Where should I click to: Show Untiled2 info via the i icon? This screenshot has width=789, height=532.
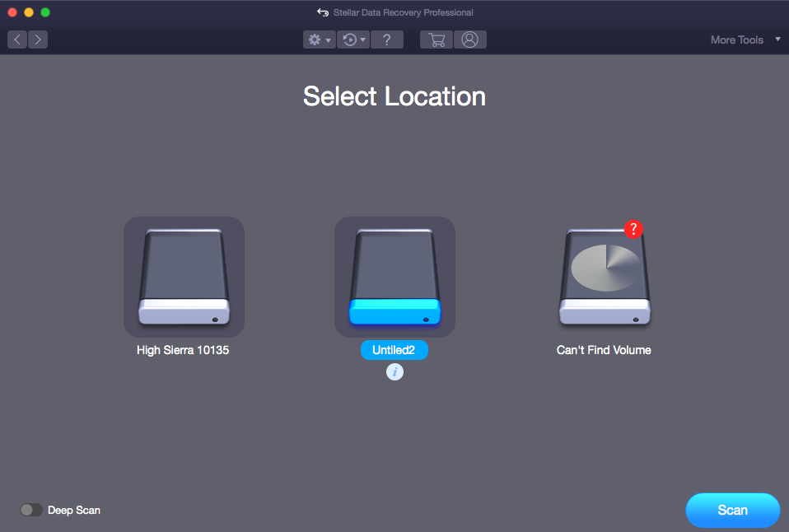[395, 372]
